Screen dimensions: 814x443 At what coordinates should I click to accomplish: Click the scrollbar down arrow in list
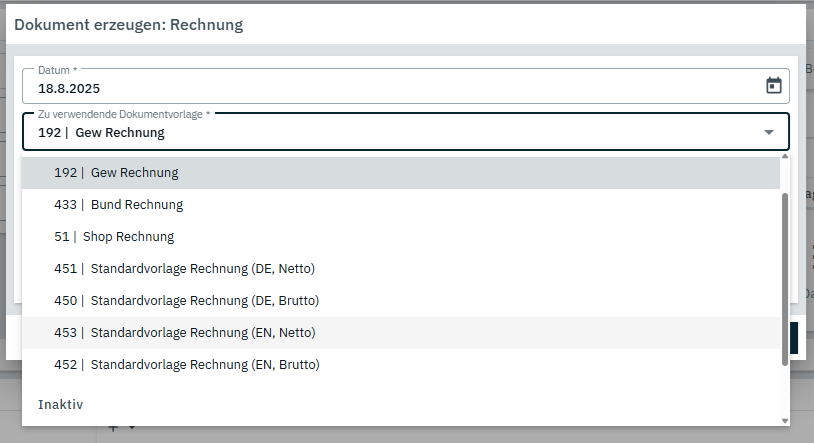click(785, 421)
